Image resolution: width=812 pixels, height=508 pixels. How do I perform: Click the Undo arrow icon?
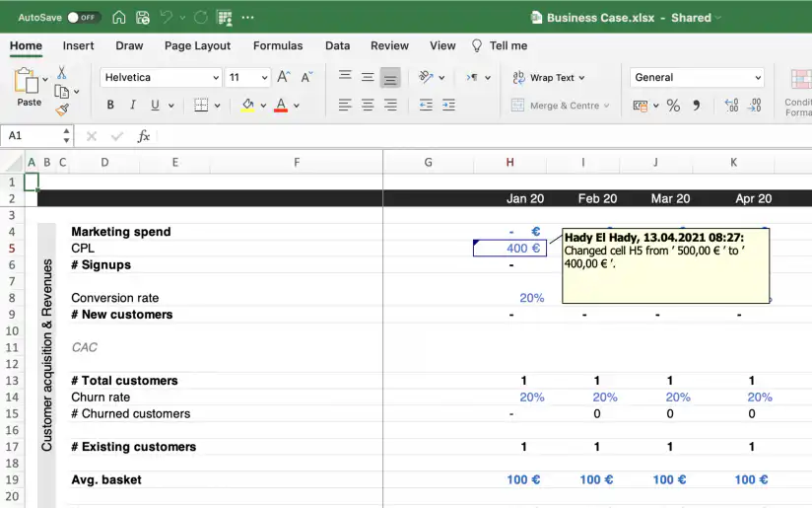pos(167,17)
